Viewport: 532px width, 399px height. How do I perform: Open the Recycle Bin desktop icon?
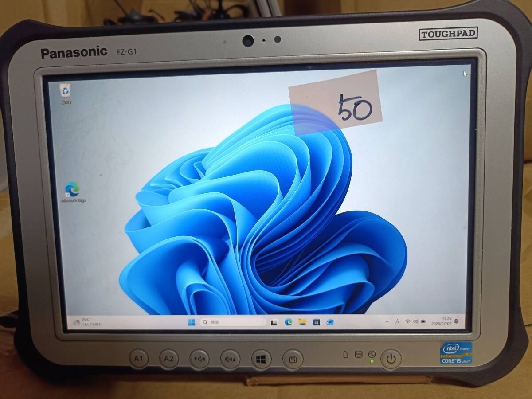66,94
